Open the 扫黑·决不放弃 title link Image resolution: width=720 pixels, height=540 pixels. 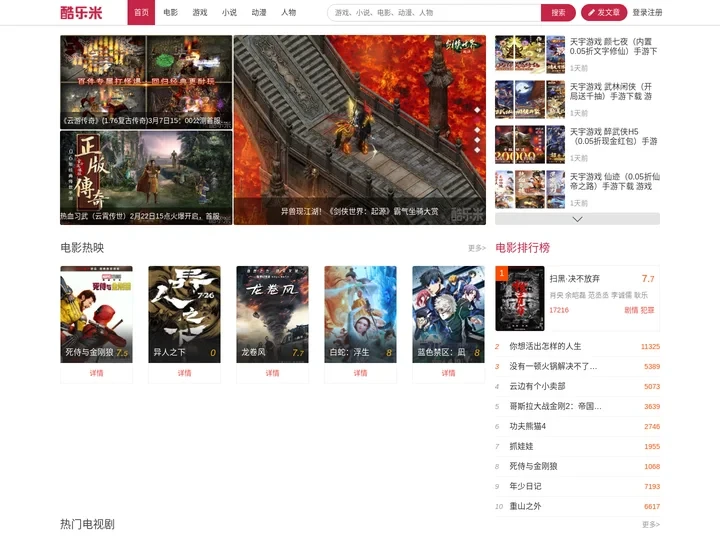(574, 279)
